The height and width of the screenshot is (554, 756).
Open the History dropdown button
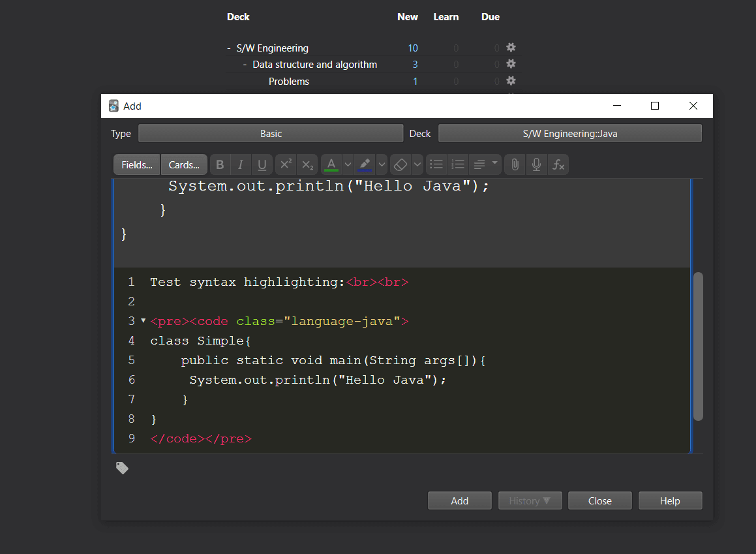(x=530, y=501)
